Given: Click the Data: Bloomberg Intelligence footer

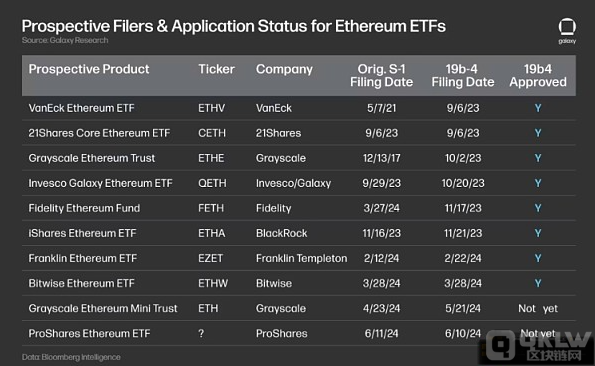Looking at the screenshot, I should click(x=71, y=357).
